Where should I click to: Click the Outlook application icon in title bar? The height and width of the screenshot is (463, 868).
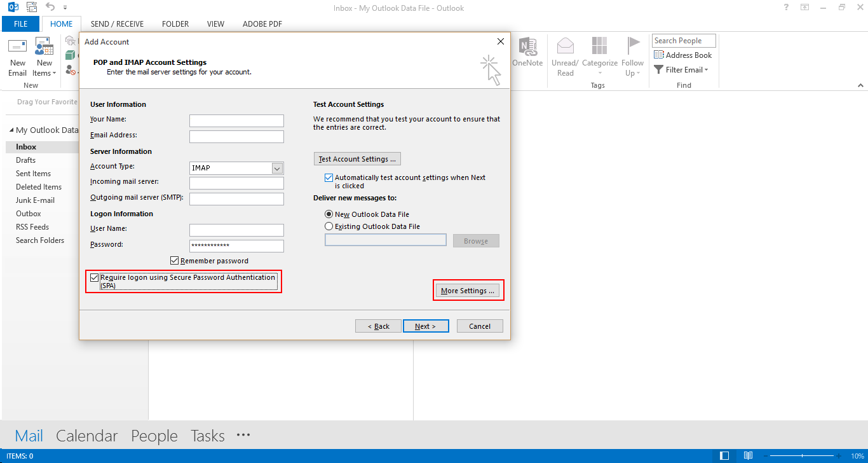pos(13,8)
